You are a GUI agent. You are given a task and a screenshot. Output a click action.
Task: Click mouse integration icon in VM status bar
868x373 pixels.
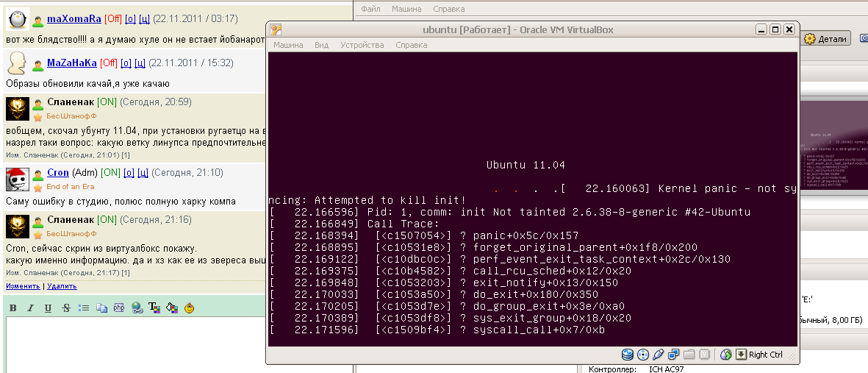pyautogui.click(x=726, y=355)
